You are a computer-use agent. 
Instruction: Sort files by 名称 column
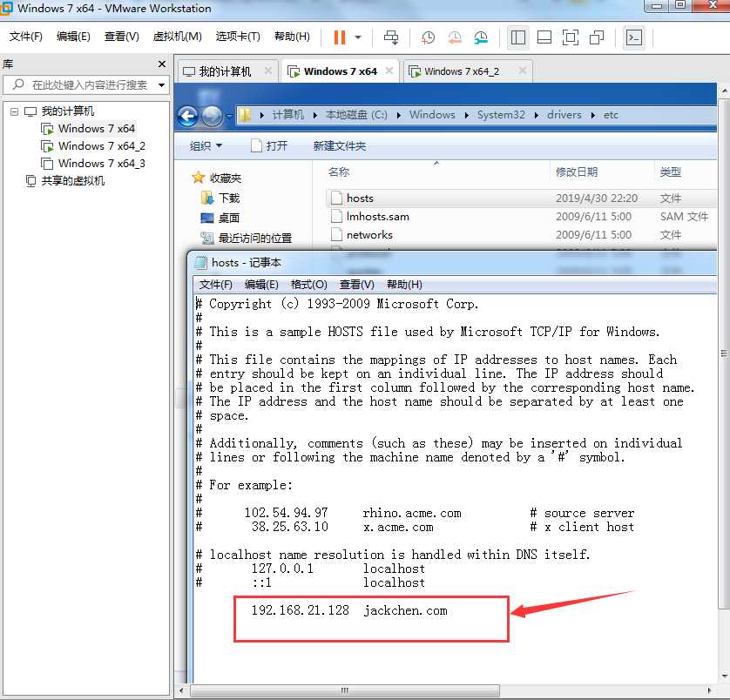tap(339, 172)
